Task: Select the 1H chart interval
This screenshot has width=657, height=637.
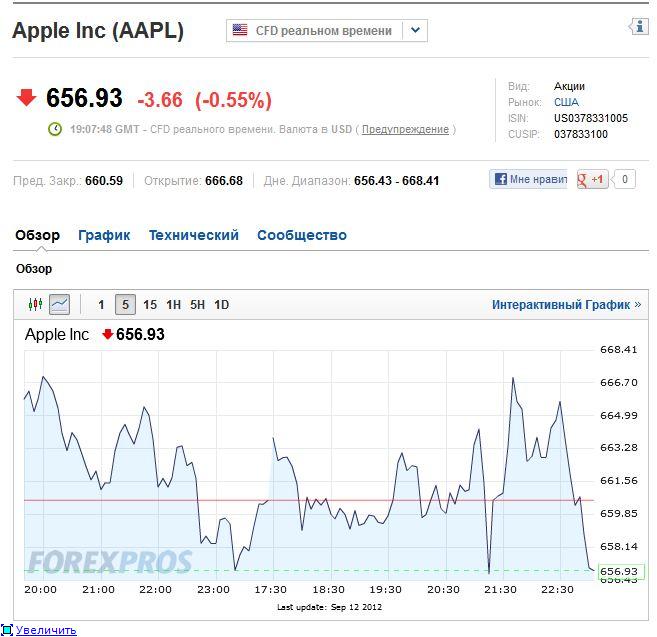Action: 174,305
